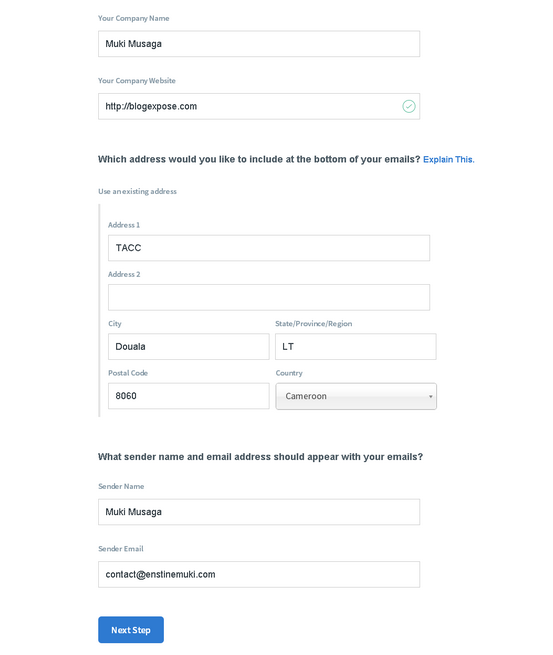This screenshot has width=553, height=655.
Task: Click the Country dropdown arrow
Action: click(431, 396)
